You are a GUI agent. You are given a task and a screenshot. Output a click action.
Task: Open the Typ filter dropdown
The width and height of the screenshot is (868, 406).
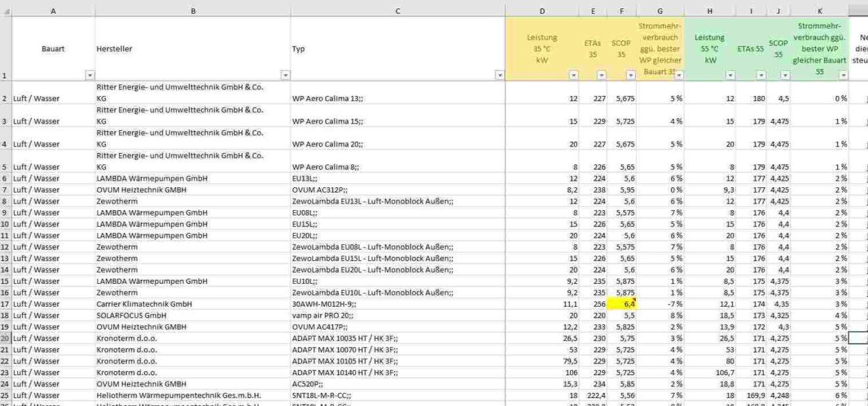500,76
